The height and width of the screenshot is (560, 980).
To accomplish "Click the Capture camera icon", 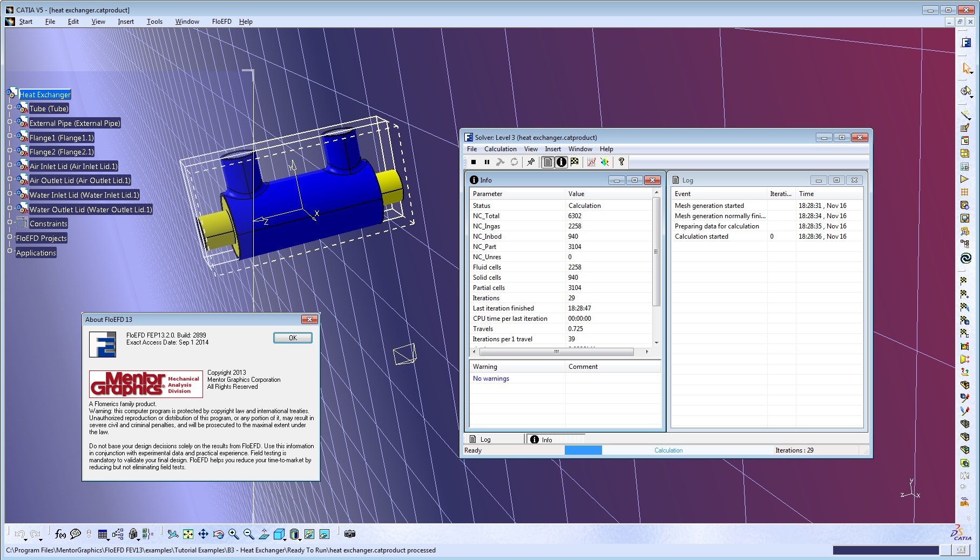I will [350, 534].
